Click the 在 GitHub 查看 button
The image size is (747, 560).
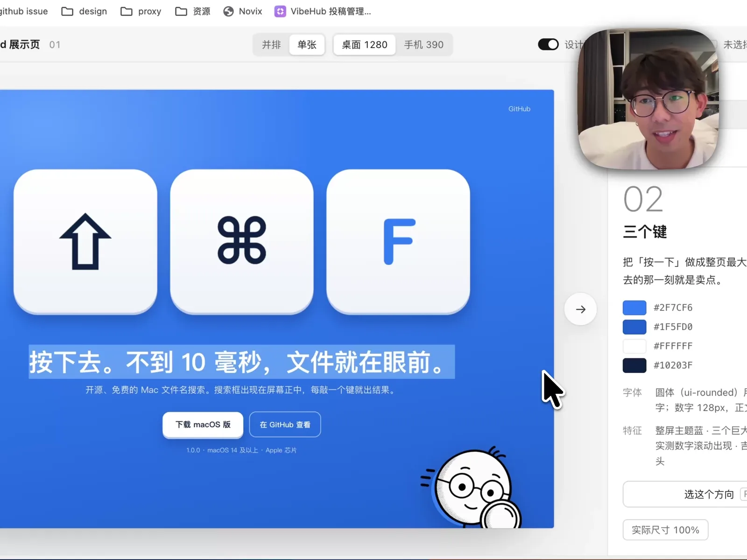coord(285,425)
